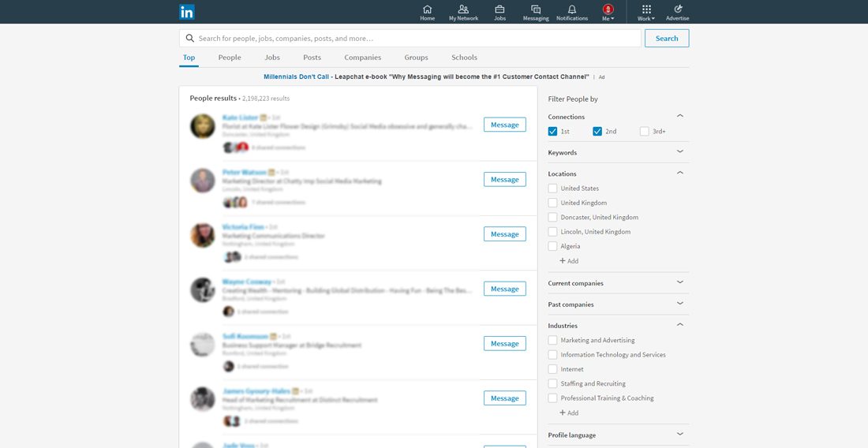The height and width of the screenshot is (448, 868).
Task: Check the Internet industry filter
Action: pyautogui.click(x=552, y=369)
